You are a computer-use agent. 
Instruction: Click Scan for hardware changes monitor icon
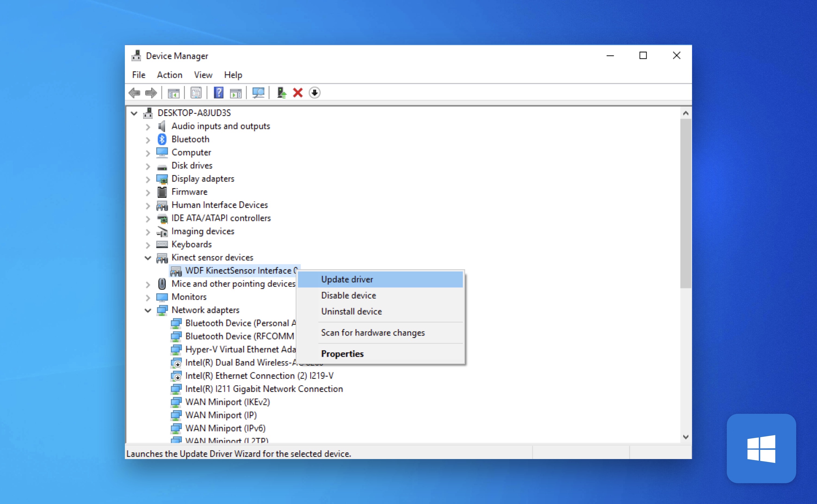pos(258,93)
